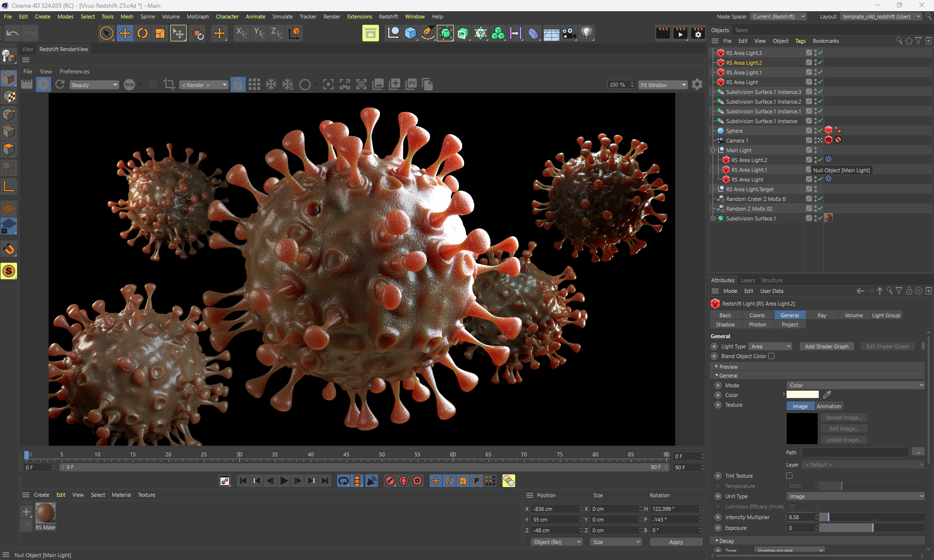Click the Cube primitive icon
Image resolution: width=934 pixels, height=560 pixels.
[410, 33]
